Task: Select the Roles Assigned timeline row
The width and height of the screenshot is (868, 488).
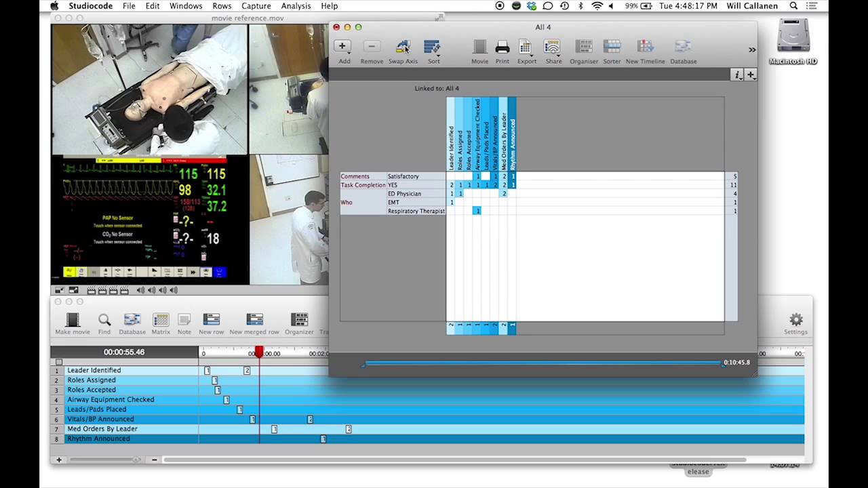Action: point(427,380)
